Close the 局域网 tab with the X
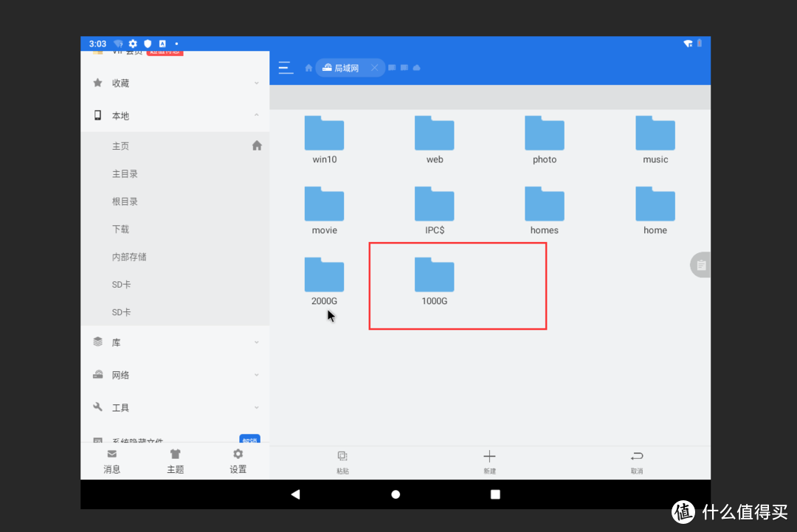The width and height of the screenshot is (797, 532). pyautogui.click(x=374, y=68)
